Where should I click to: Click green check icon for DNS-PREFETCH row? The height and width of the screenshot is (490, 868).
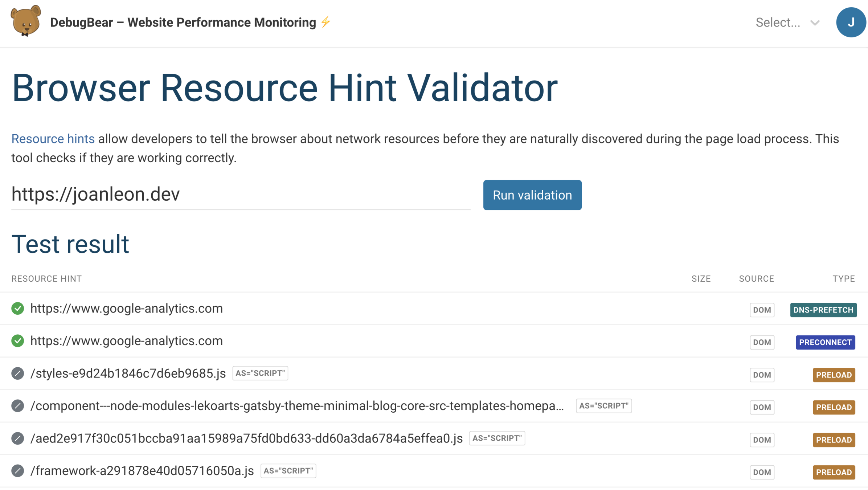(17, 309)
